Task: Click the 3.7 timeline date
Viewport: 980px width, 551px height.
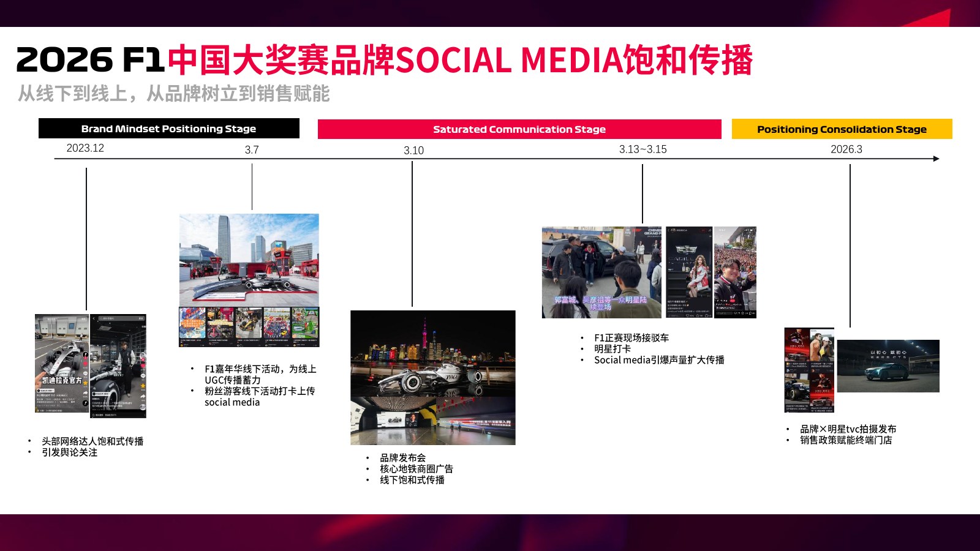Action: click(x=252, y=150)
